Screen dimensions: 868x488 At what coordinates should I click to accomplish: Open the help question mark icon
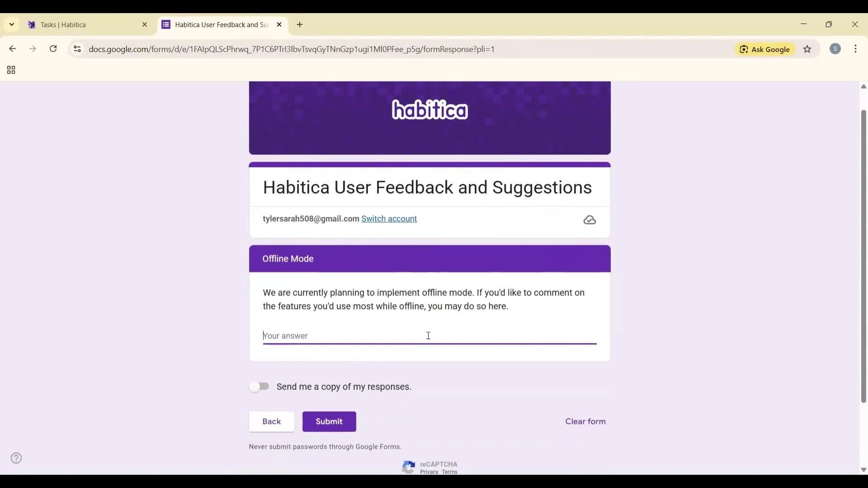[x=16, y=458]
